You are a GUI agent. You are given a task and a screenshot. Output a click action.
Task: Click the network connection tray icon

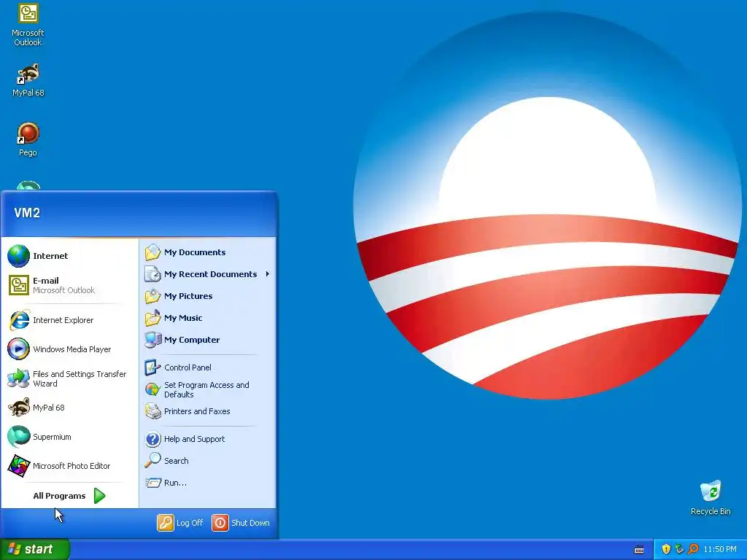coord(679,549)
